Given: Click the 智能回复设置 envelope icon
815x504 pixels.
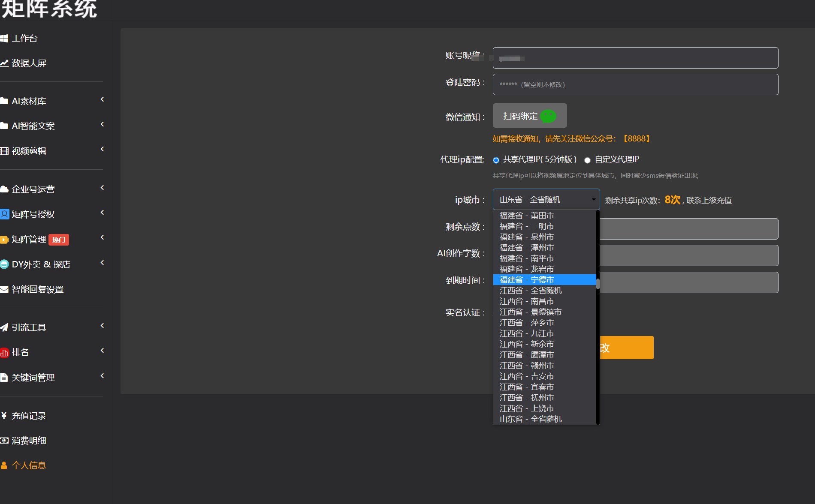Looking at the screenshot, I should 4,289.
